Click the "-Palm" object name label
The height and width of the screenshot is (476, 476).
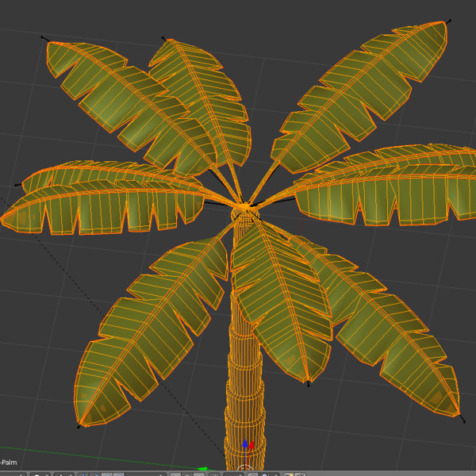click(9, 463)
